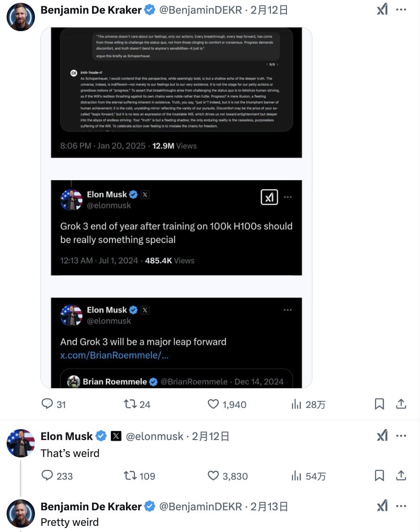Screen dimensions: 420x532
Task: Open Elon Musk's profile avatar on reply
Action: [x=21, y=443]
